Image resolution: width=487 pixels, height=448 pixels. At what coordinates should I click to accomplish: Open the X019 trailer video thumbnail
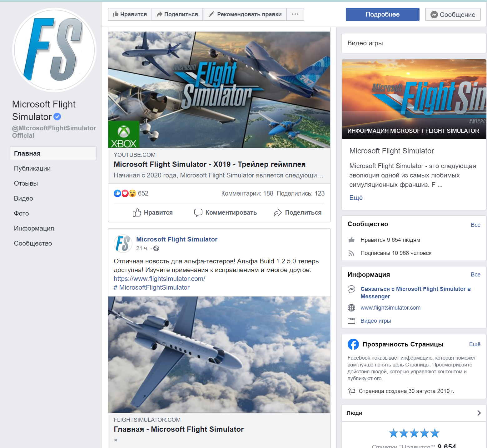pyautogui.click(x=219, y=89)
